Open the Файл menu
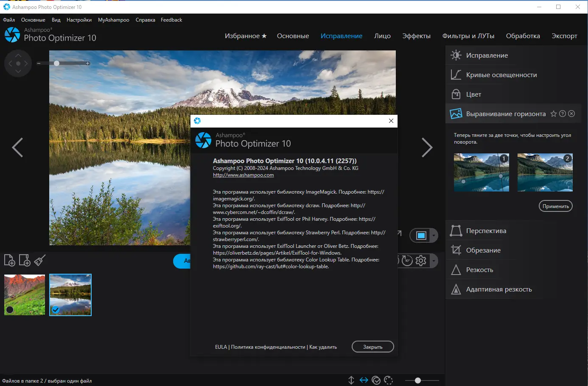 (x=9, y=20)
